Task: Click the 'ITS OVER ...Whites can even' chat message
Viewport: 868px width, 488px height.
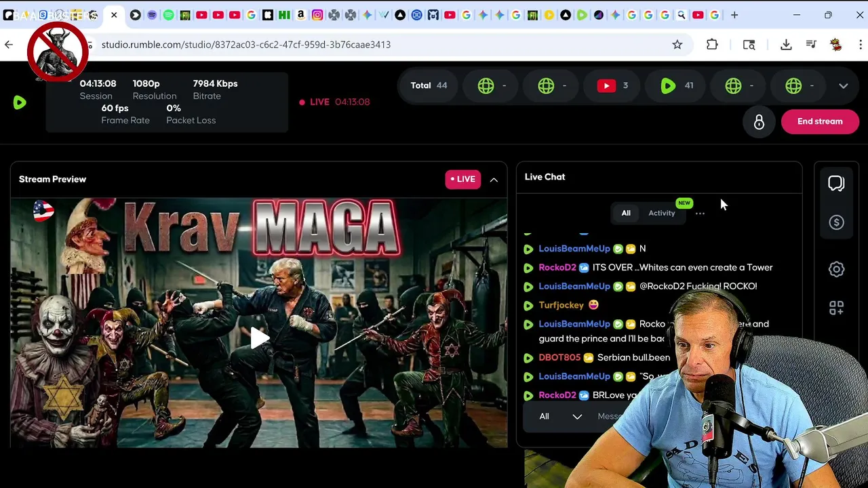Action: [682, 267]
